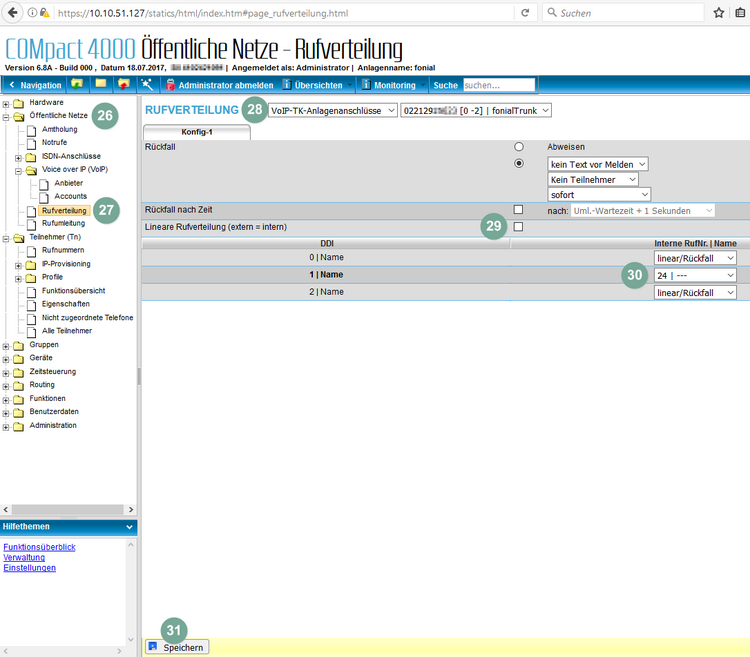Click the Speichern button
This screenshot has height=657, width=750.
click(x=177, y=647)
